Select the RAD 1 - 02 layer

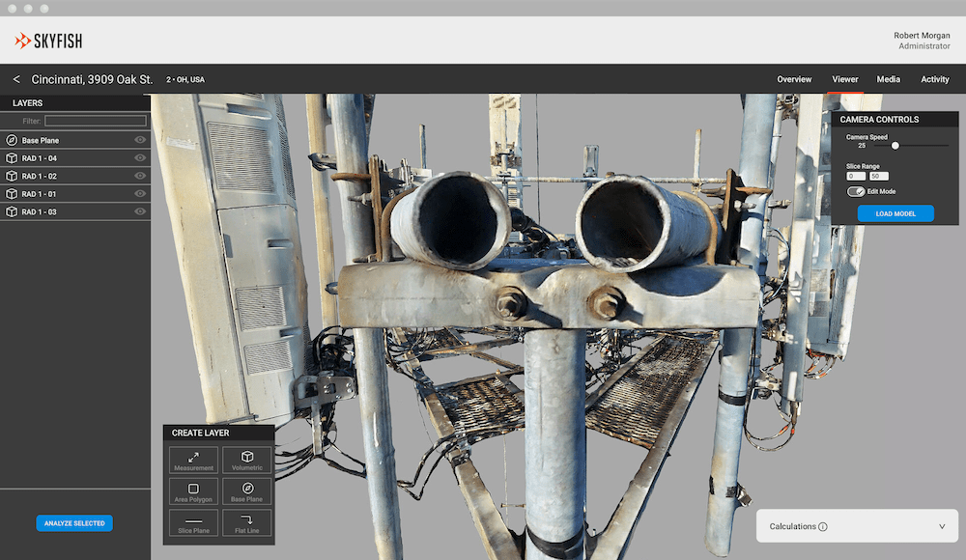point(75,176)
